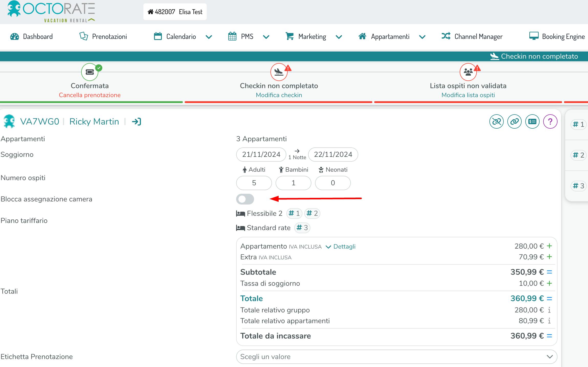Viewport: 588px width, 367px height.
Task: Click the check-in date 21/11/2024 field
Action: click(261, 155)
